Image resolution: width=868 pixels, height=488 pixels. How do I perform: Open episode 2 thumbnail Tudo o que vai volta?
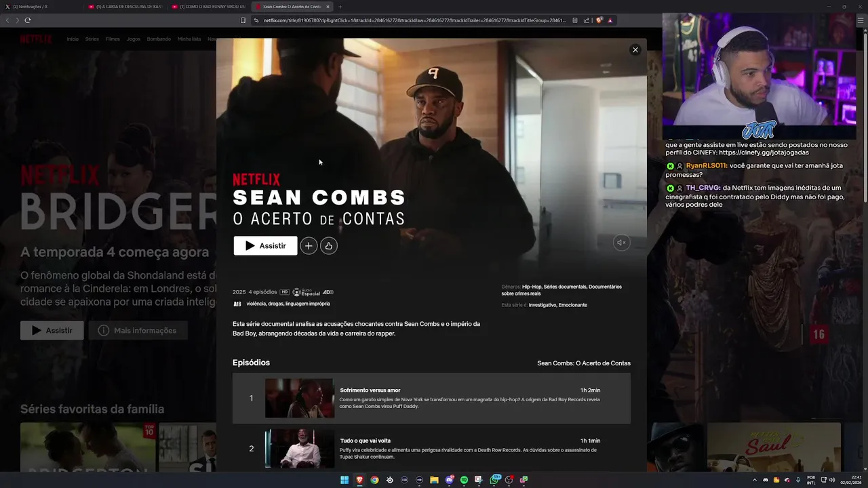click(299, 448)
